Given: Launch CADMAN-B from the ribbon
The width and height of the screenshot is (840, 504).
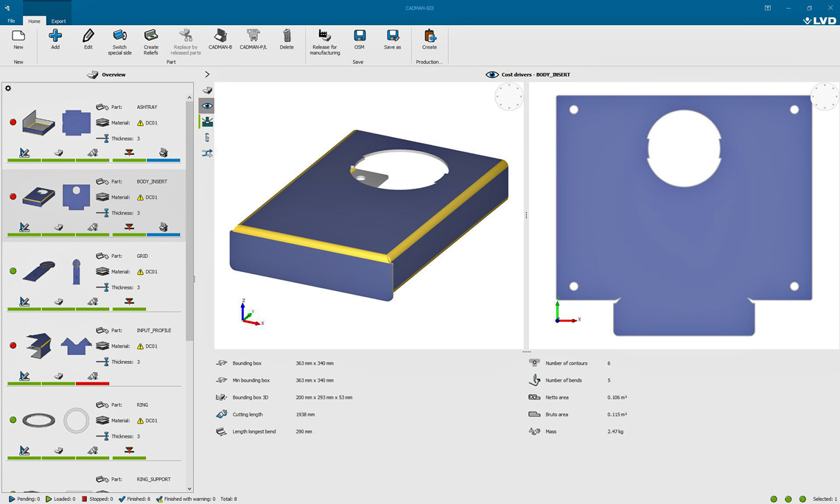Looking at the screenshot, I should [x=220, y=36].
